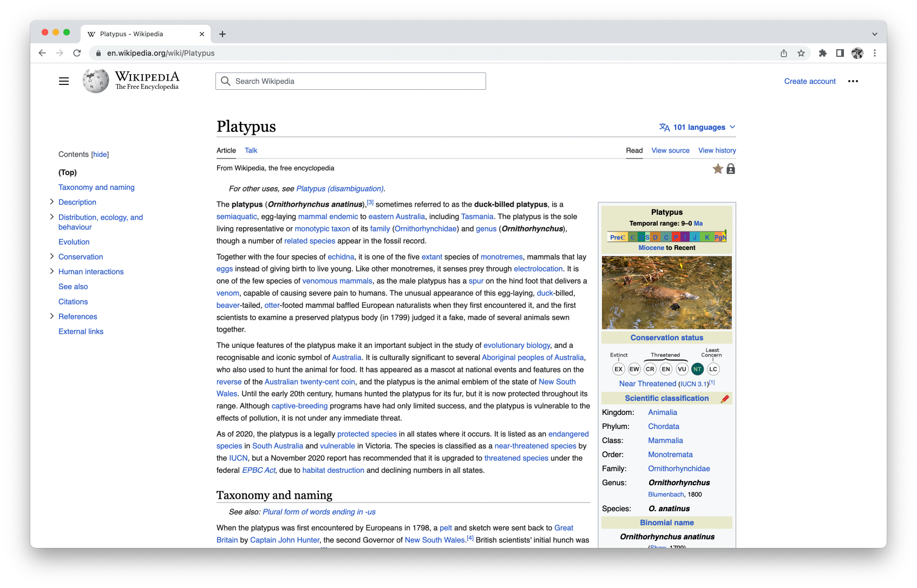Open the View history tab

(x=717, y=150)
